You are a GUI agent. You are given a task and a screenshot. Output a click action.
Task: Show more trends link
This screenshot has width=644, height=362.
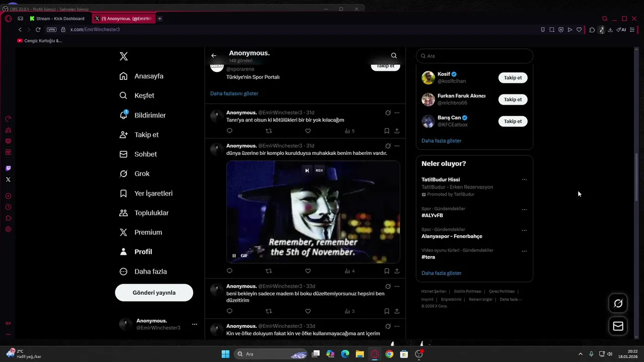point(441,273)
